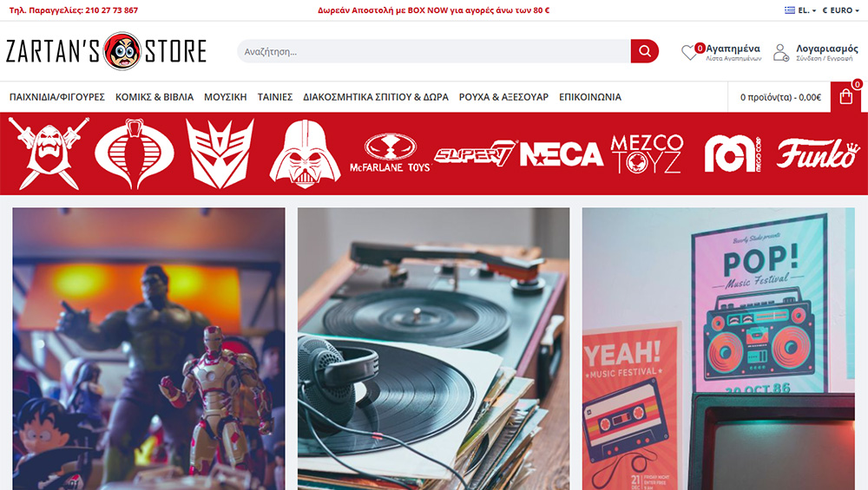The height and width of the screenshot is (490, 868).
Task: Click into the Αναζήτηση search field
Action: coord(434,51)
